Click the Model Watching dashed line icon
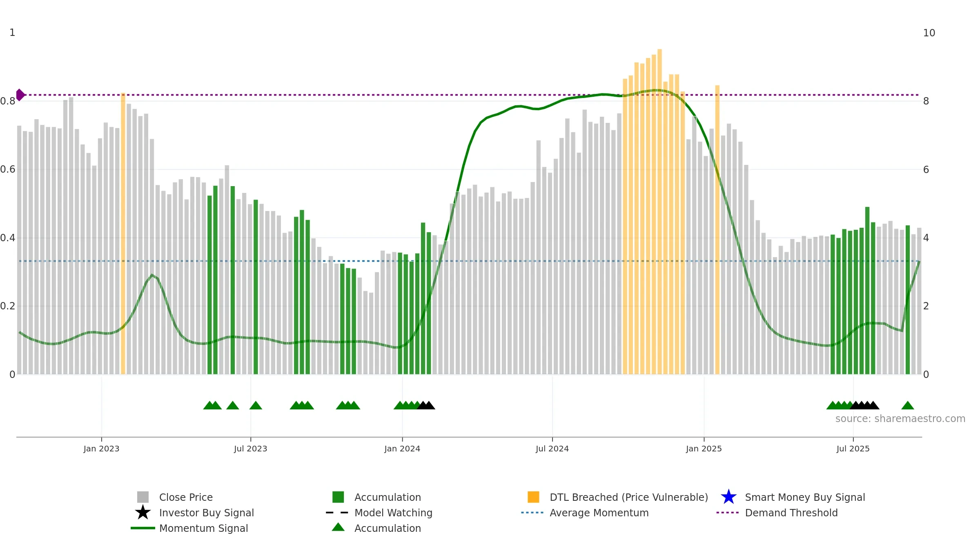Screen dimensions: 980x551 337,513
